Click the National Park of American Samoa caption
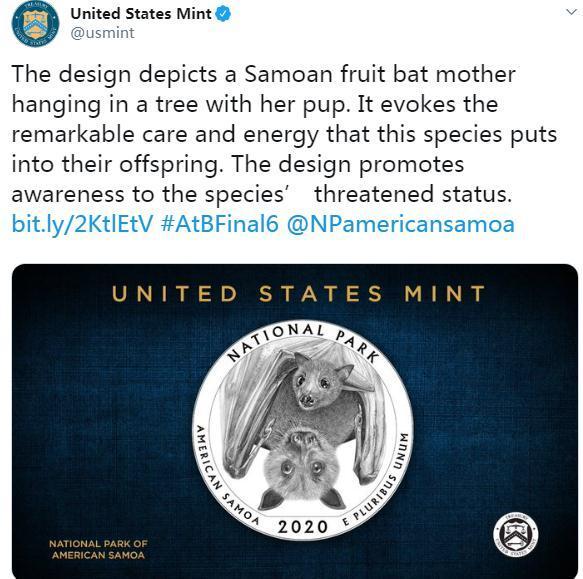This screenshot has height=579, width=583. (x=98, y=549)
